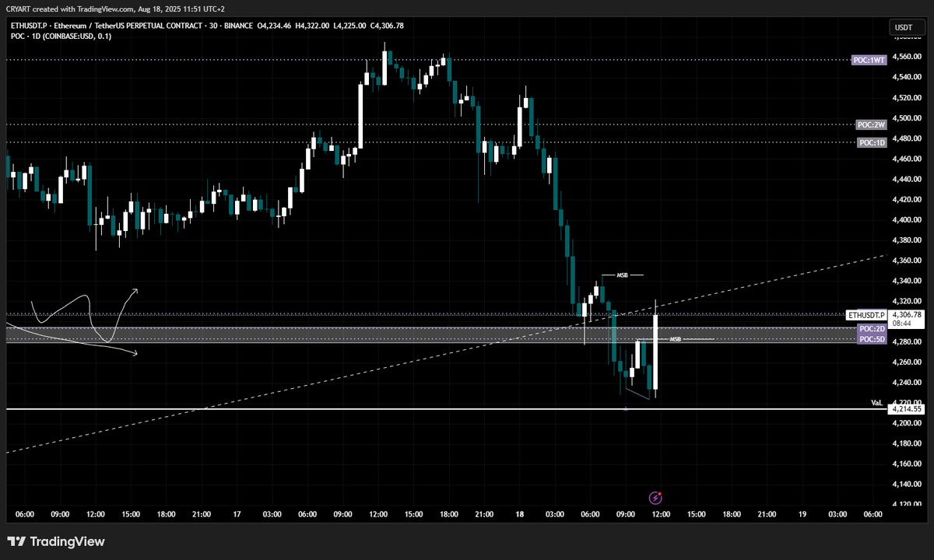The height and width of the screenshot is (560, 934).
Task: Click the 4,560.00 price axis tick
Action: (906, 58)
